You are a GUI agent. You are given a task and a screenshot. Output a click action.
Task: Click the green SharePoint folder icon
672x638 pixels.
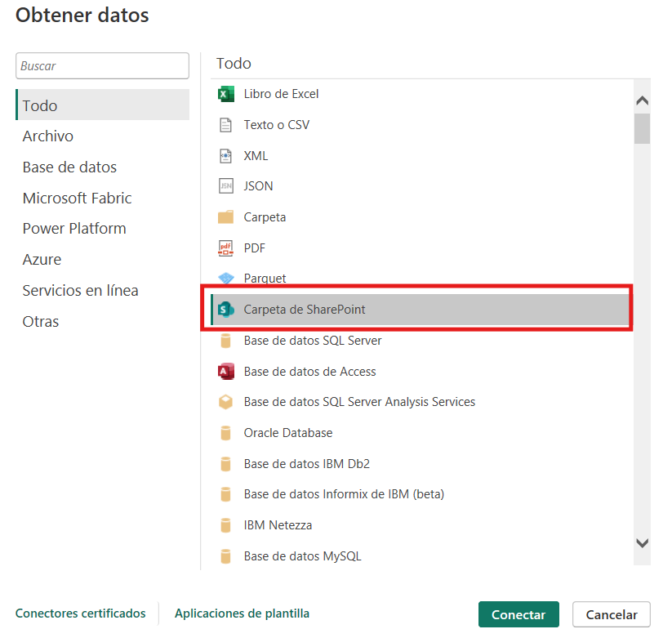tap(226, 310)
